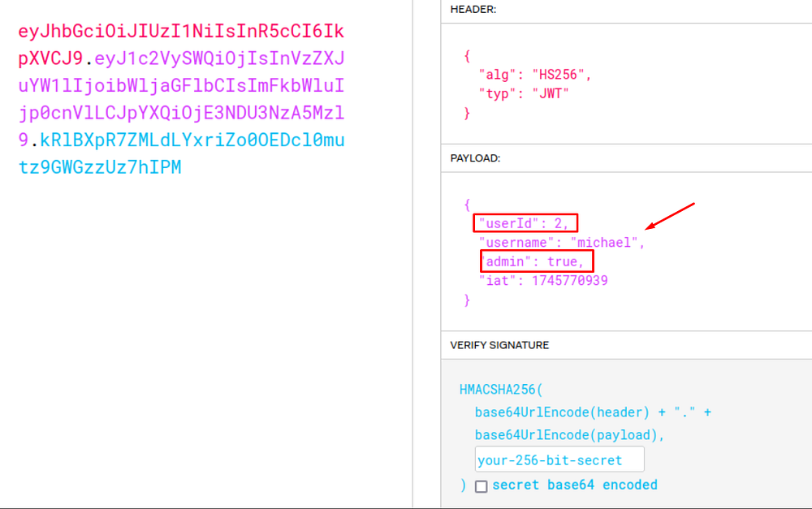Click the VERIFY SIGNATURE section label
The image size is (812, 509).
pos(499,345)
